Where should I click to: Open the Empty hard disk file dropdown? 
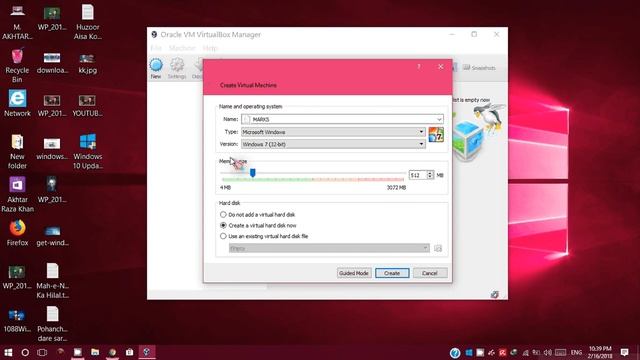[329, 248]
